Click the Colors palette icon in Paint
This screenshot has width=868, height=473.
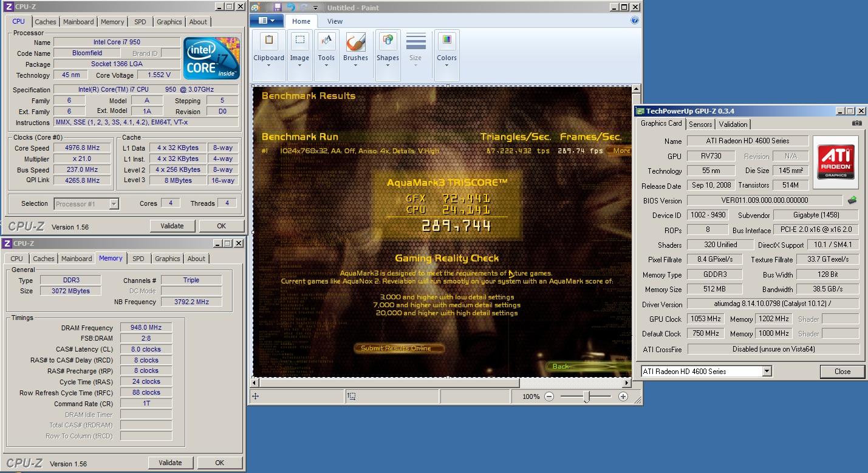tap(446, 41)
